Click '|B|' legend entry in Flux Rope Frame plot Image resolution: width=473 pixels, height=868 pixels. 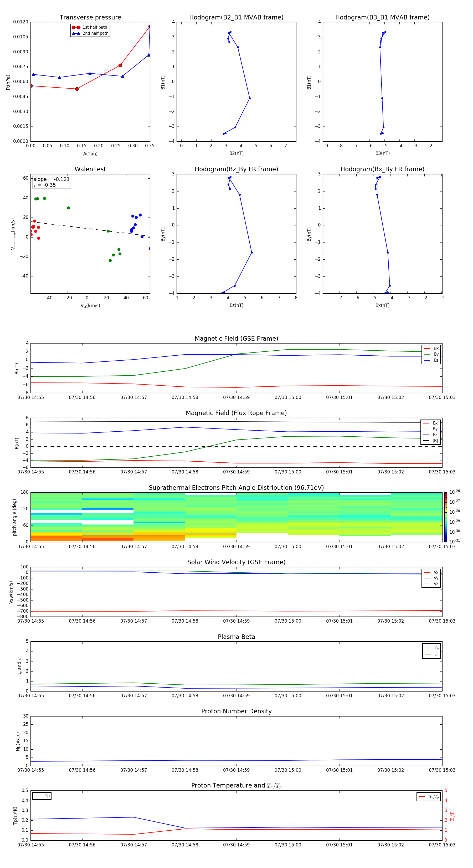431,441
